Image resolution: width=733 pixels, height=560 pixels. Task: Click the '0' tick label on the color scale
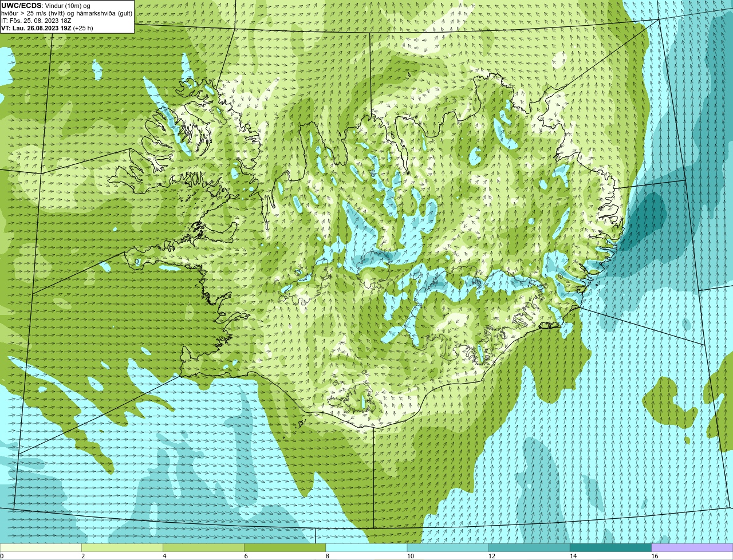pos(2,556)
